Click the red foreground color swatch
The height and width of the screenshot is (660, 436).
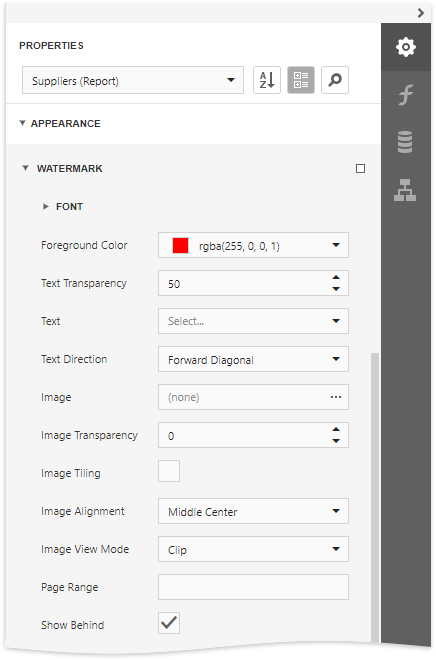tap(181, 245)
